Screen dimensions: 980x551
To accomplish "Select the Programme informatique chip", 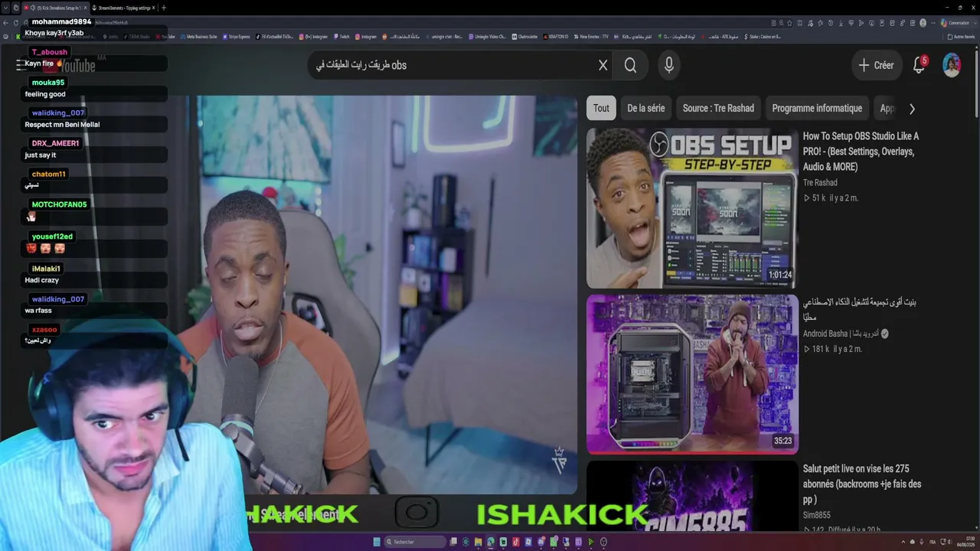I will pos(817,108).
